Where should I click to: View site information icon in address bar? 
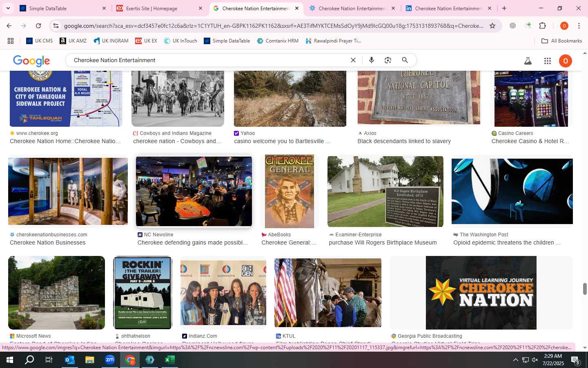click(56, 26)
